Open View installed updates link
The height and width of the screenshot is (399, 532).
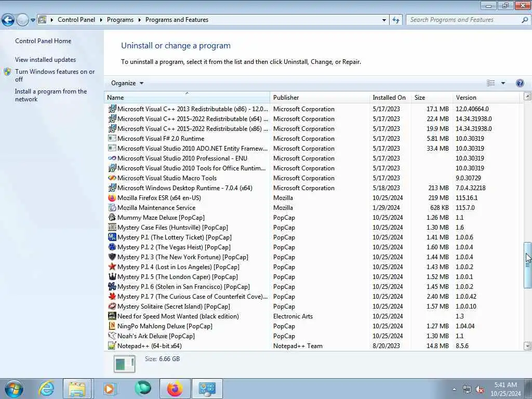click(46, 59)
